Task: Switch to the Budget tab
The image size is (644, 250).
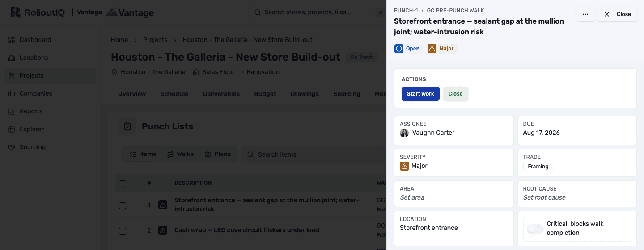Action: point(265,94)
